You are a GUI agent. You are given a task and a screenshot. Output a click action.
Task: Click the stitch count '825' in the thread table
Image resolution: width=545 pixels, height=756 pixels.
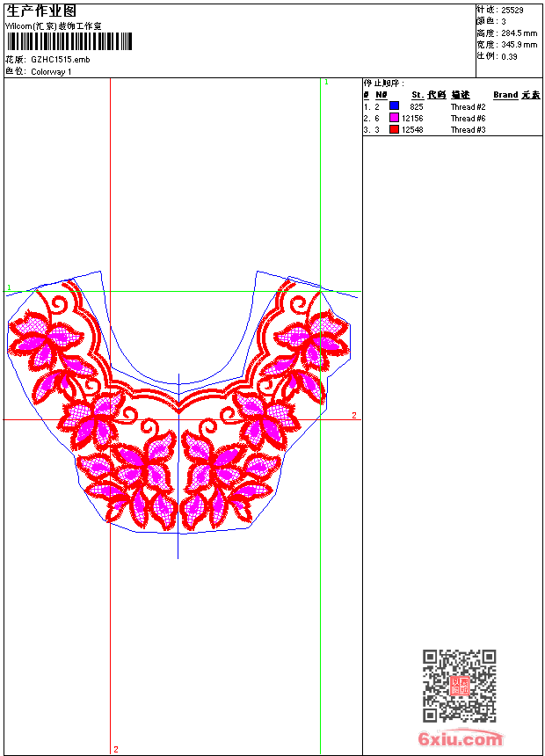tap(417, 107)
